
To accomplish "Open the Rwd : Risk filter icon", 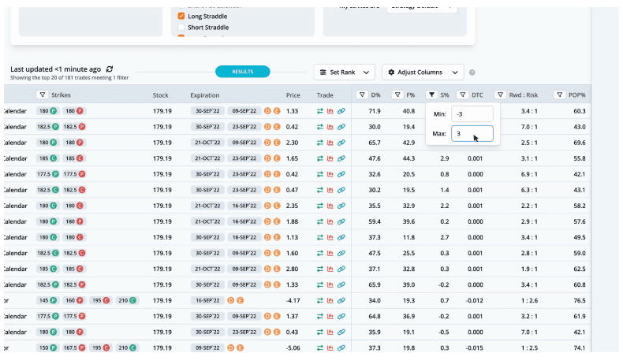I will [500, 95].
